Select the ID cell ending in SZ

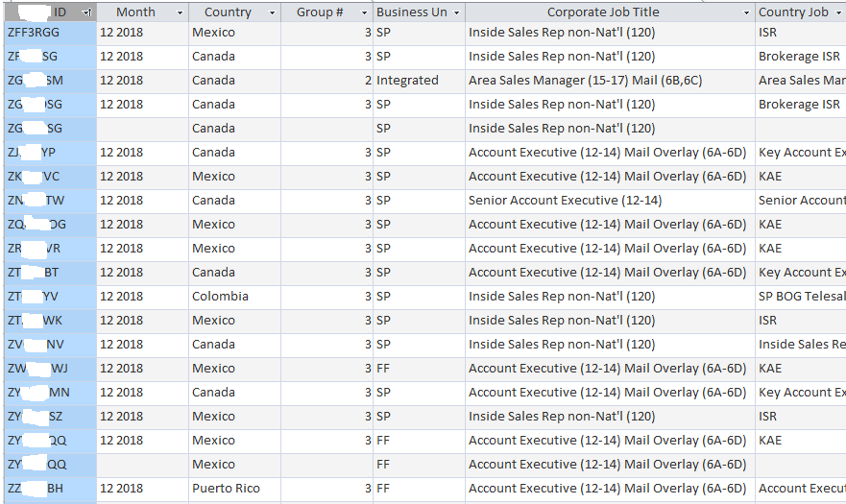click(x=50, y=417)
